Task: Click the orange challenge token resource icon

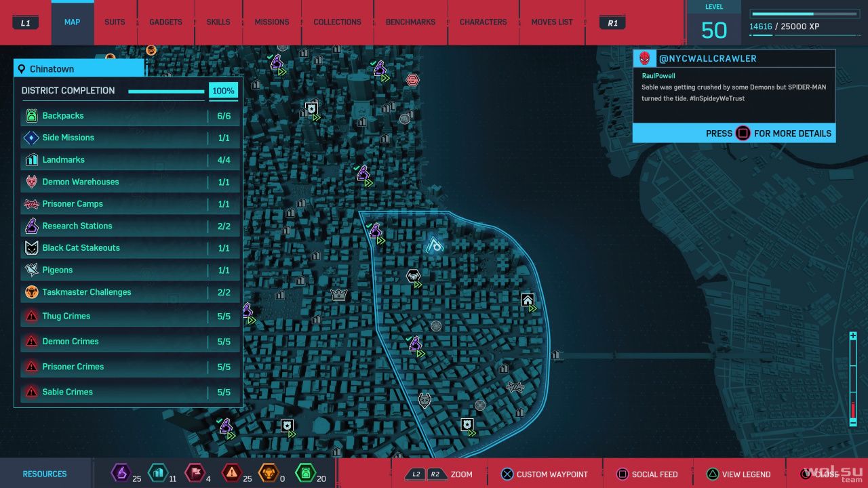Action: point(269,472)
